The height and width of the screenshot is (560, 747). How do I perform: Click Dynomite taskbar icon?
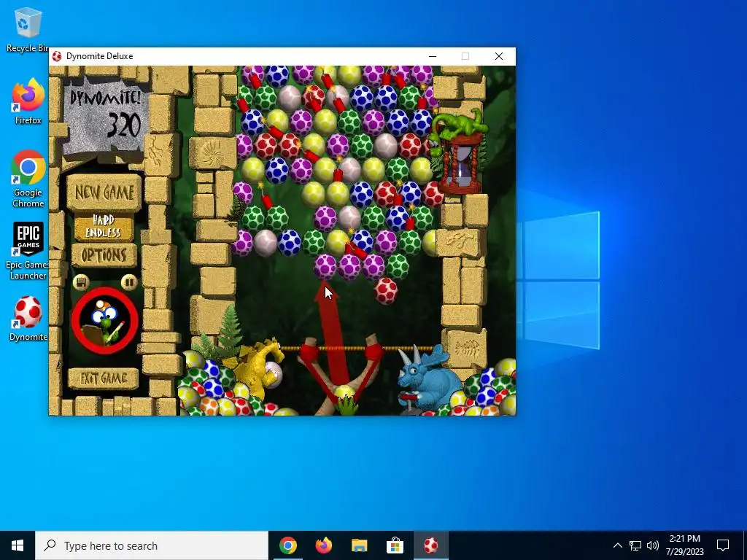[x=430, y=545]
